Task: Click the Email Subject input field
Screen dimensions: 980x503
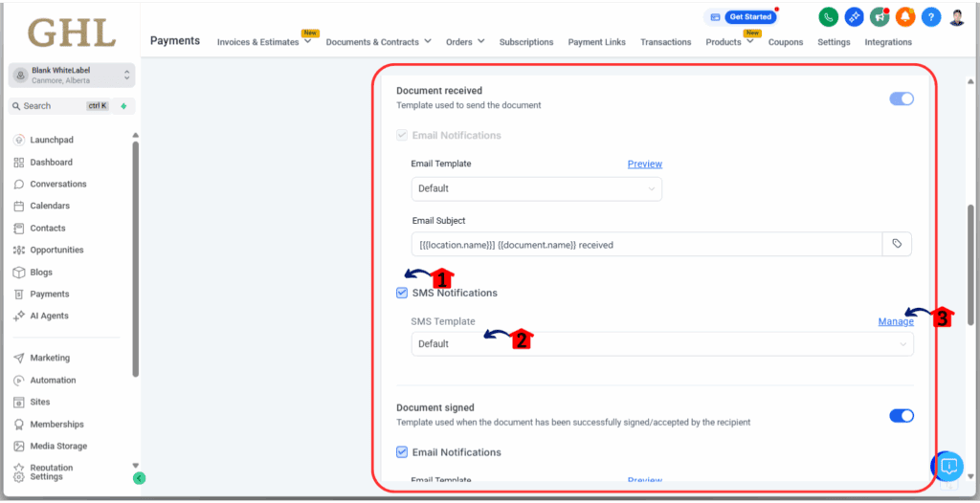Action: point(647,244)
